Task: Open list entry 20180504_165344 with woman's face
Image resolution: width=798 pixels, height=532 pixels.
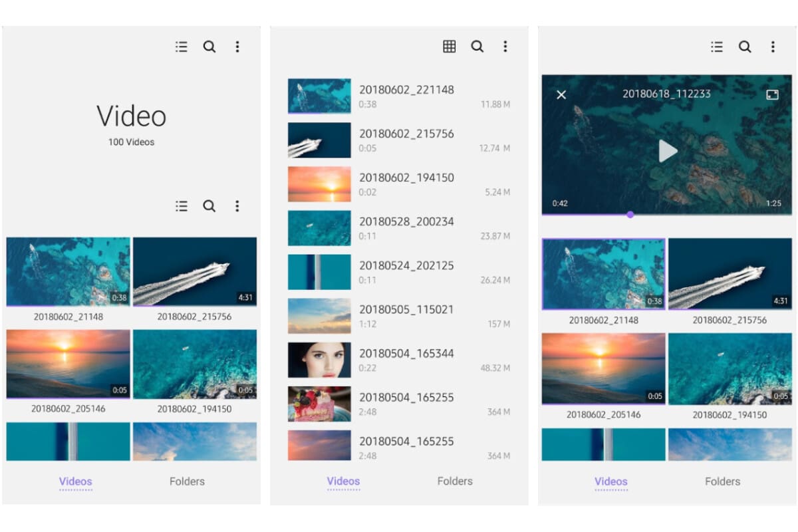Action: pos(399,360)
